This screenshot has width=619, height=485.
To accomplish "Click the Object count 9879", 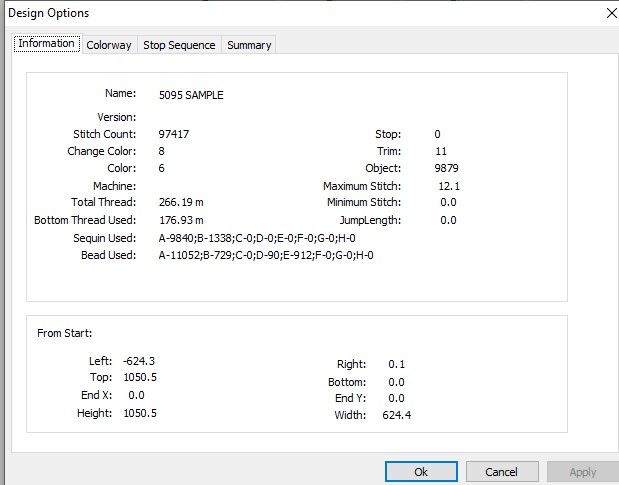I will 446,169.
